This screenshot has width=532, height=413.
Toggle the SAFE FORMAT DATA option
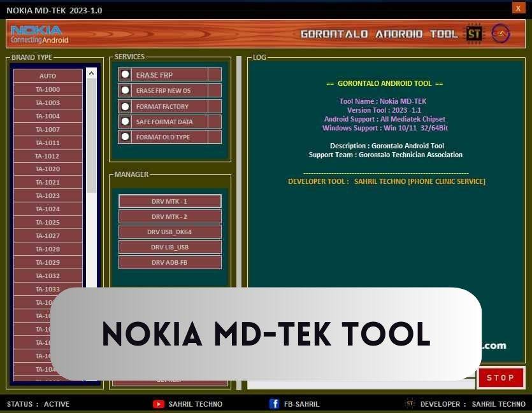point(125,121)
